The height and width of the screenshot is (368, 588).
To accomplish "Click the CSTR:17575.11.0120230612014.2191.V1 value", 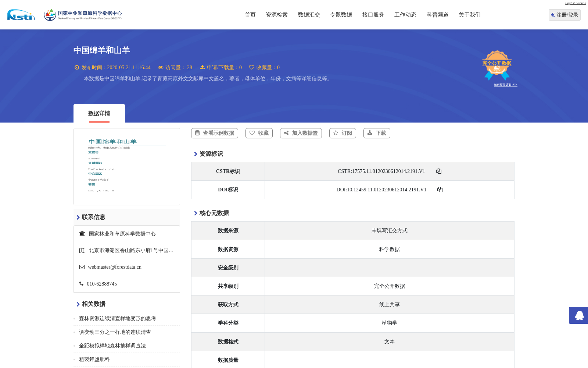I will point(381,171).
